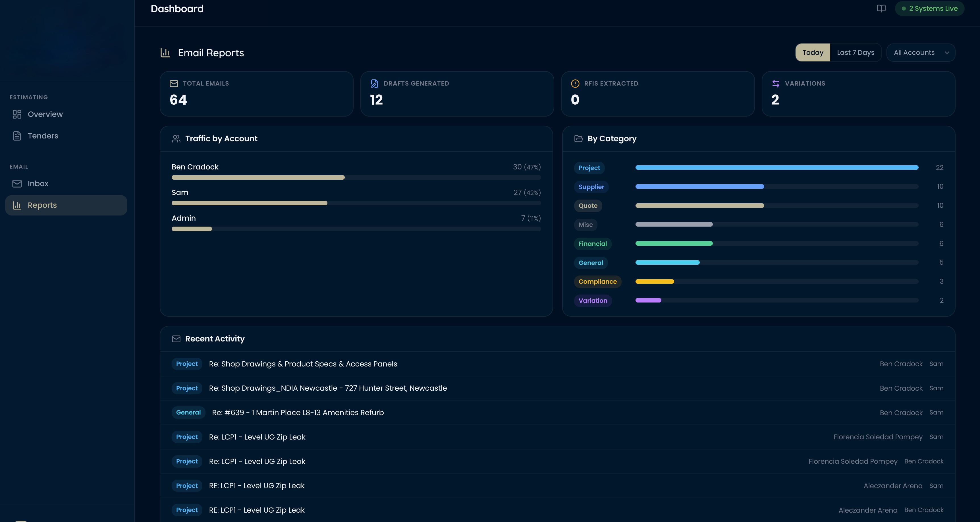980x522 pixels.
Task: Select Reports in the sidebar
Action: [66, 205]
